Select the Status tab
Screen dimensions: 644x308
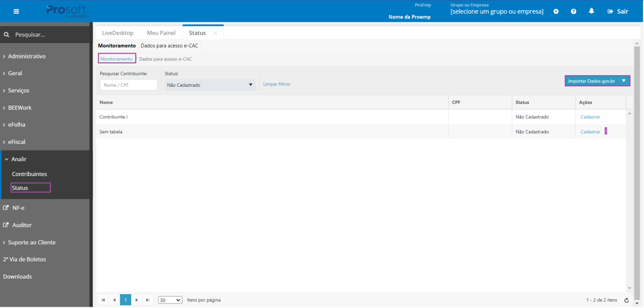tap(197, 33)
